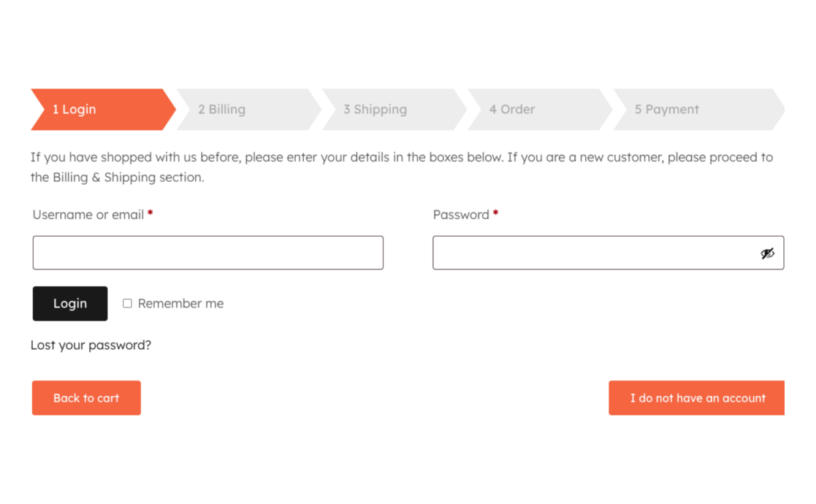Screen dimensions: 816x504
Task: Click the Login button
Action: pyautogui.click(x=70, y=303)
